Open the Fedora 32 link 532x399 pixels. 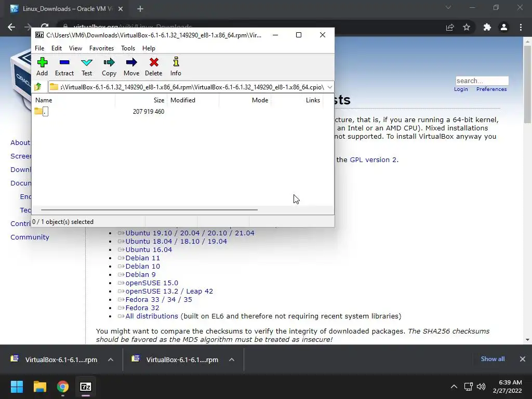(142, 308)
